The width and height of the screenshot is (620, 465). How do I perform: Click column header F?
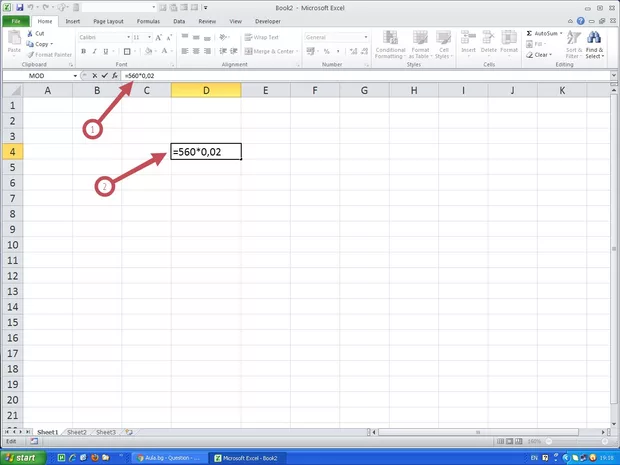pos(315,91)
